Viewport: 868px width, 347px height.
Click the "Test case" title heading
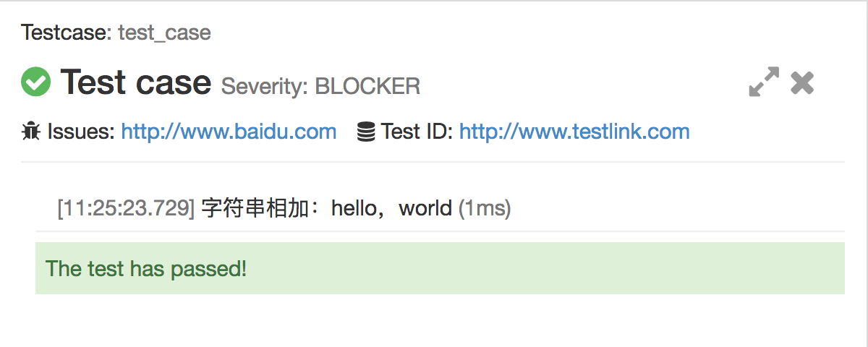(x=136, y=82)
